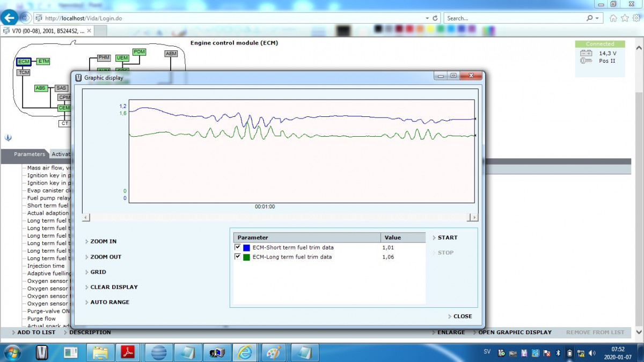Open the address bar dropdown arrow
This screenshot has width=644, height=362.
[x=427, y=18]
